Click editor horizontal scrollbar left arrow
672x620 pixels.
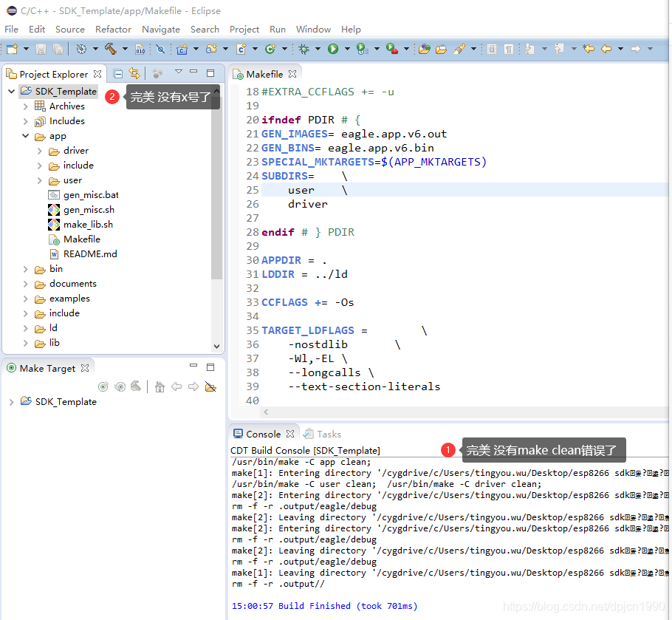(266, 412)
